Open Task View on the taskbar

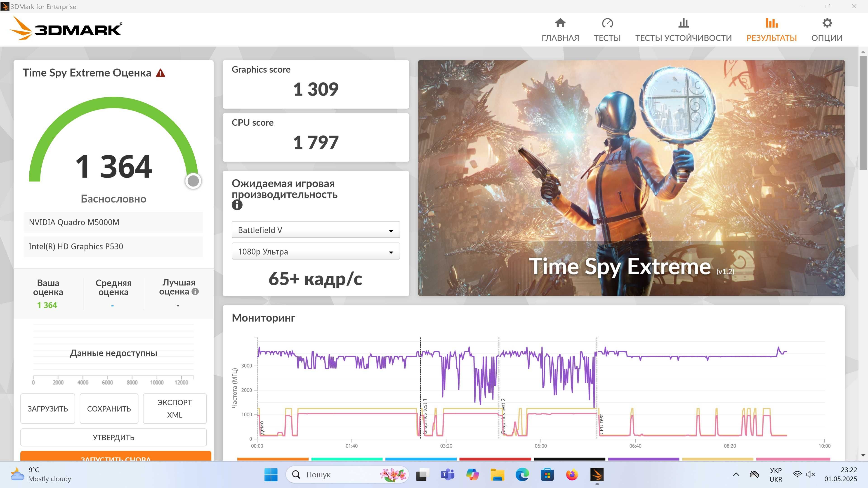pyautogui.click(x=422, y=475)
